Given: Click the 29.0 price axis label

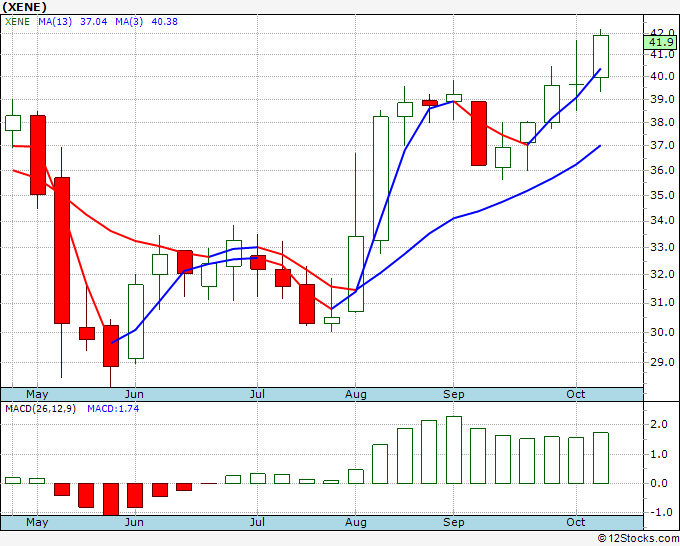Looking at the screenshot, I should pyautogui.click(x=663, y=362).
